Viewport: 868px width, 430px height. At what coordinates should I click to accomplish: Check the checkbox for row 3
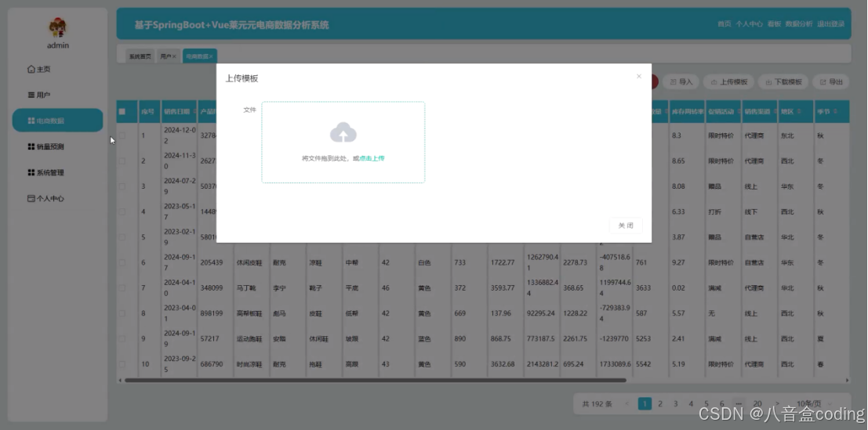point(122,186)
